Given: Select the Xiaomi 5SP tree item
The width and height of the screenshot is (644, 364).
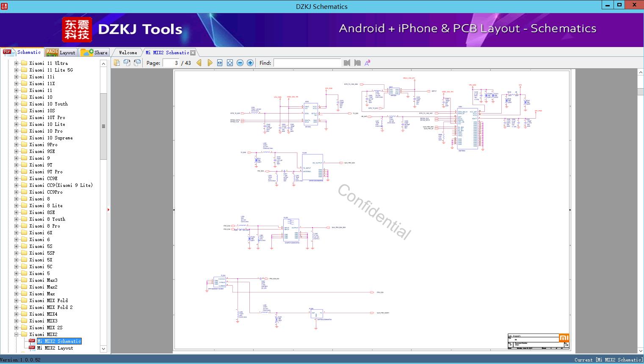Looking at the screenshot, I should click(42, 253).
